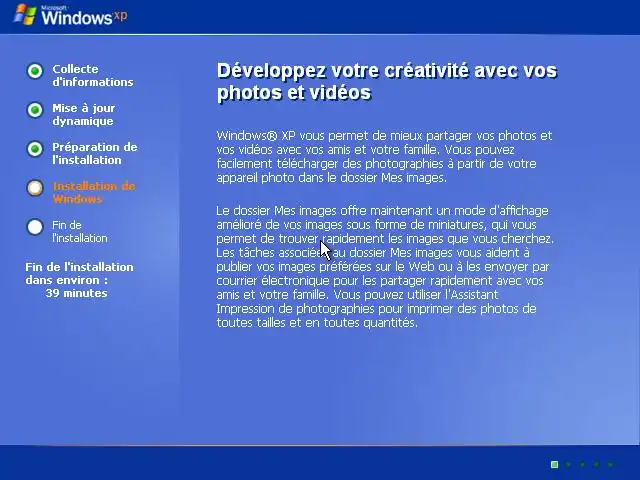
Task: Click the green bullet beside Mise à jour dynamique
Action: 35,110
